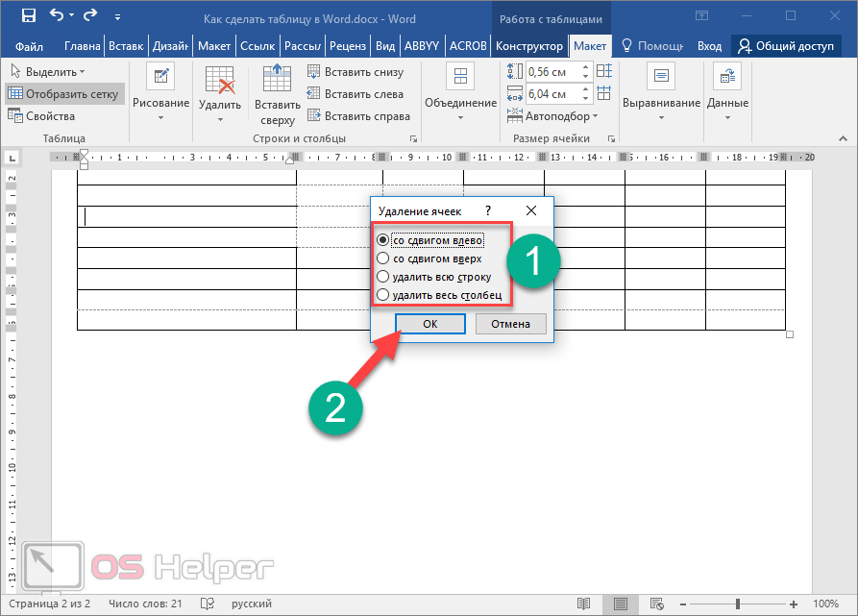
Task: Expand the Автоподбор dropdown
Action: pyautogui.click(x=561, y=116)
